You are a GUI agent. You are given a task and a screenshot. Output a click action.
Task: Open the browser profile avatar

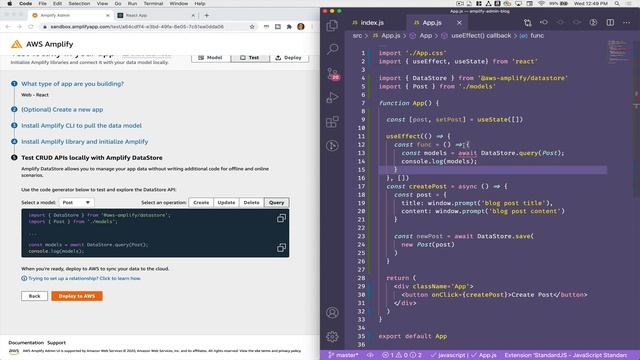click(301, 27)
